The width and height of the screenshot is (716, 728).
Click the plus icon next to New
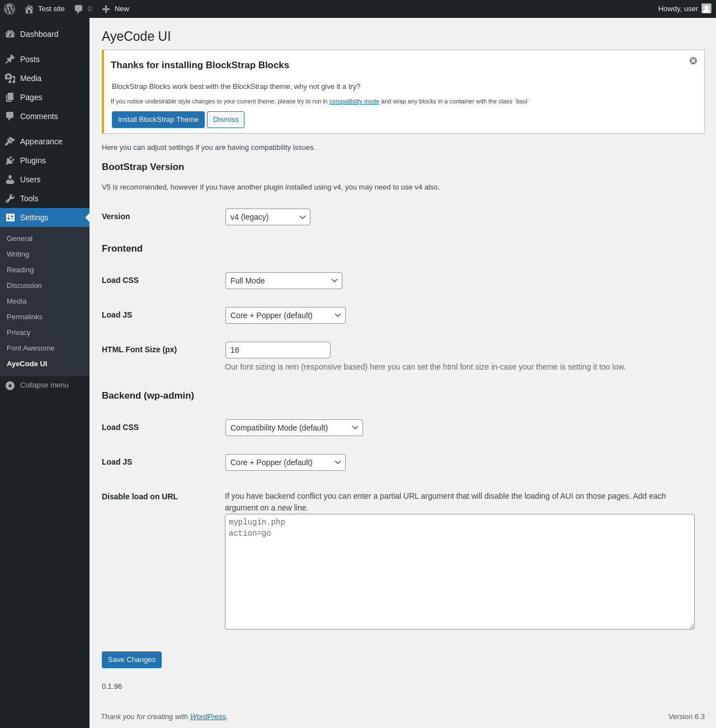pos(106,9)
